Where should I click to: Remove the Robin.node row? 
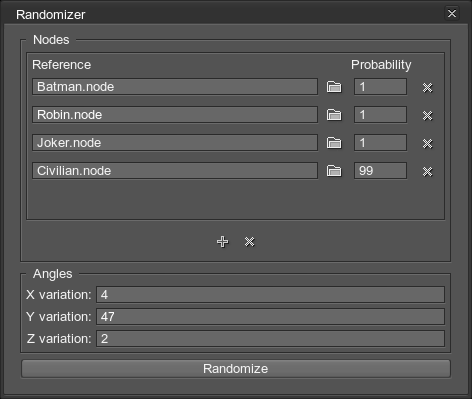tap(427, 115)
